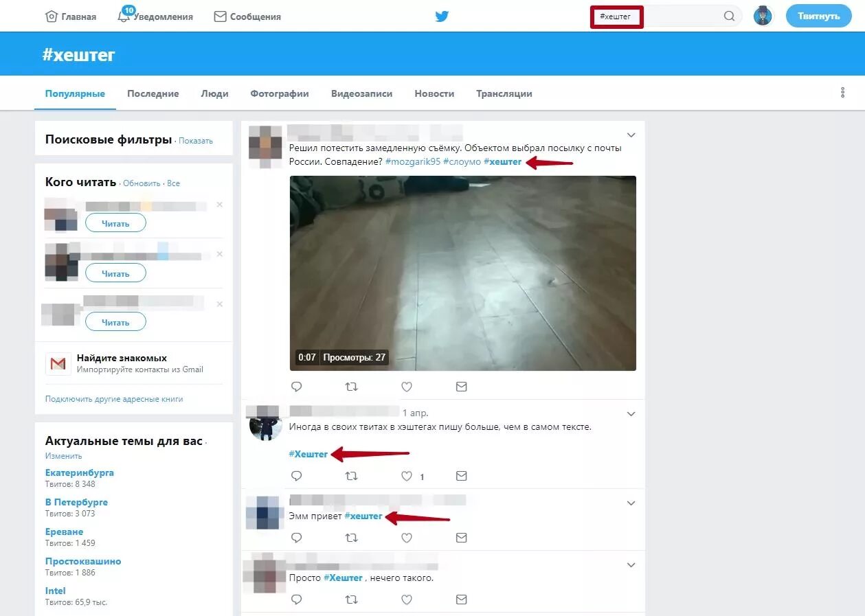Switch to the Люди tab
The height and width of the screenshot is (616, 865).
click(214, 93)
